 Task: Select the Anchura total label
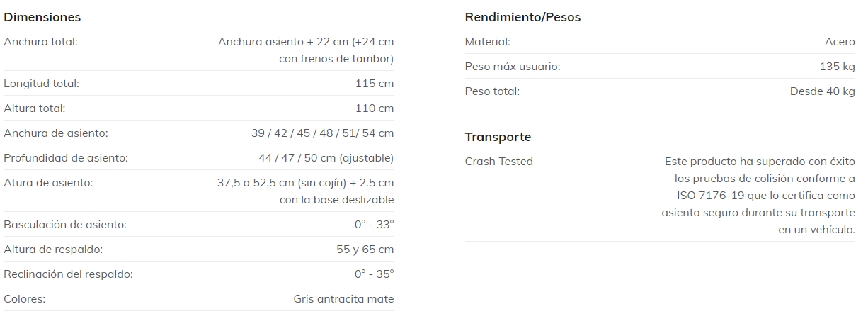pyautogui.click(x=40, y=42)
